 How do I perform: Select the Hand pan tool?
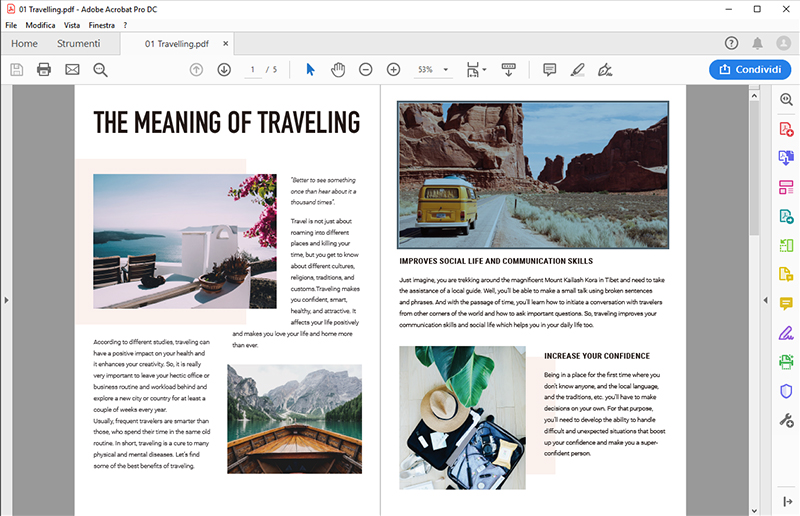(x=338, y=69)
